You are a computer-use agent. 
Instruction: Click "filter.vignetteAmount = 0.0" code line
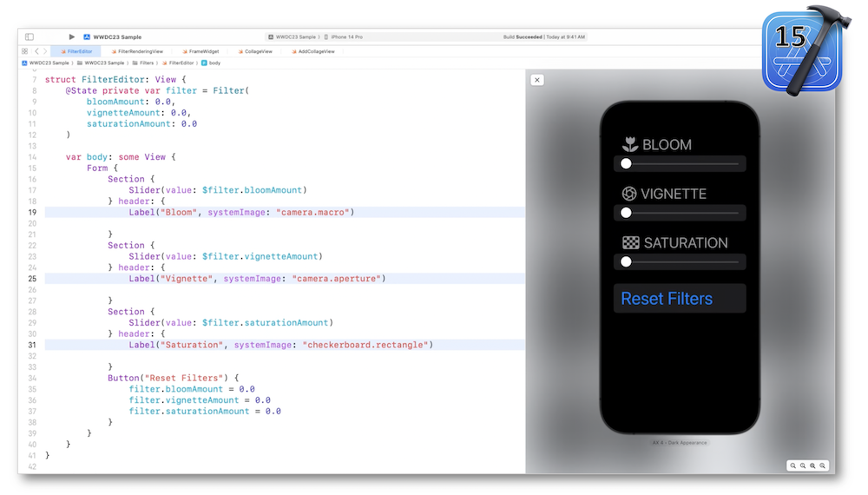click(200, 401)
